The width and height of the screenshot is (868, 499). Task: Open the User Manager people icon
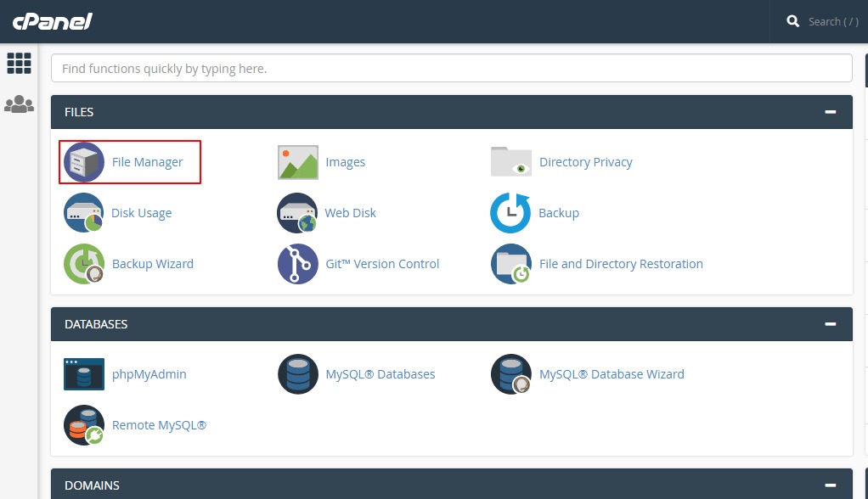coord(19,104)
